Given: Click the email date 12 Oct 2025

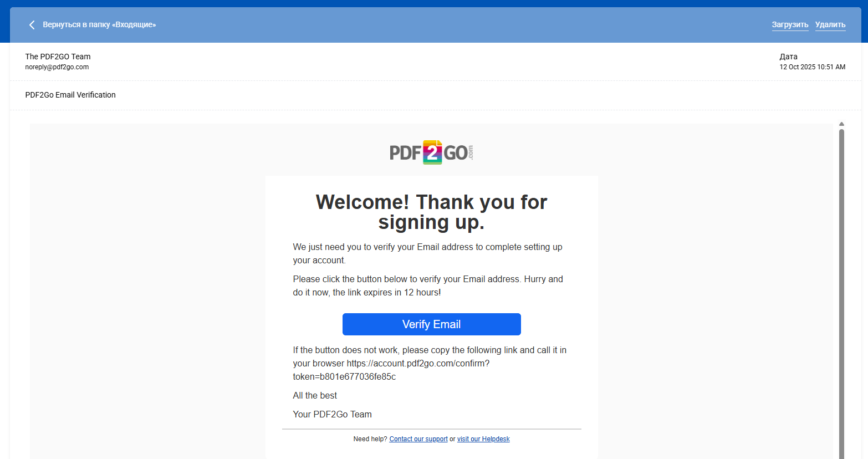Looking at the screenshot, I should coord(812,67).
